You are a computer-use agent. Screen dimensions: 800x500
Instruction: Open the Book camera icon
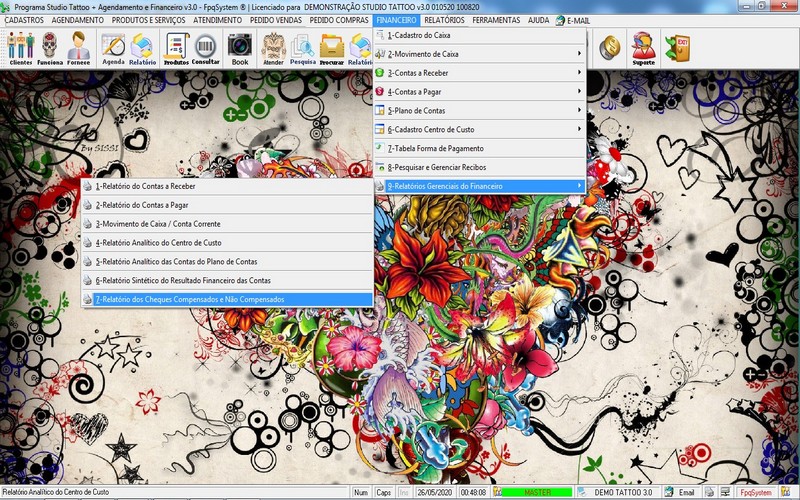(240, 48)
